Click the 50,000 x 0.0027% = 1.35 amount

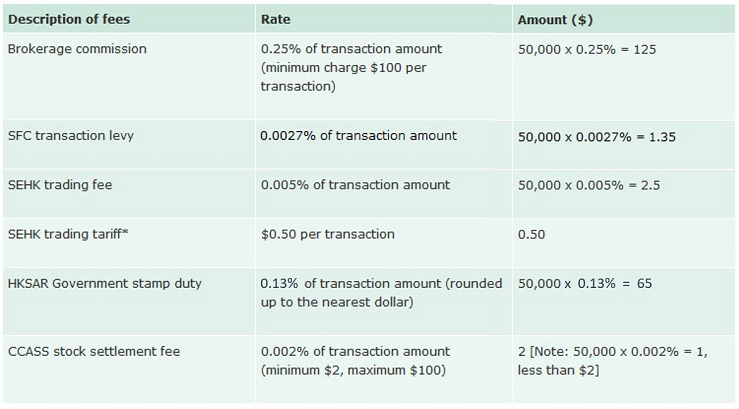pos(597,136)
